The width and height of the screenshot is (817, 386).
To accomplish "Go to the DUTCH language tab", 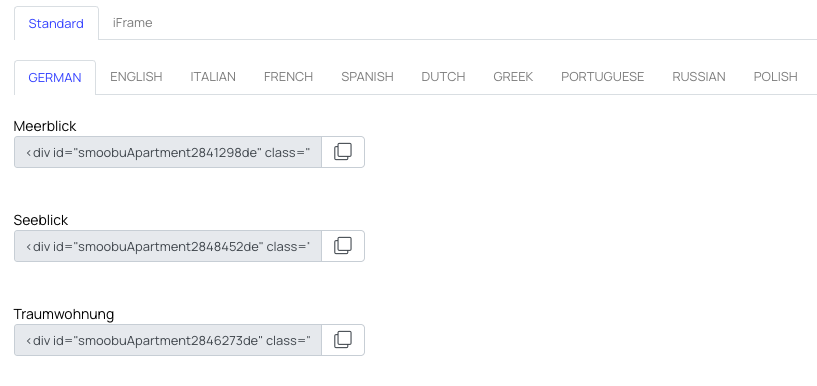I will [443, 77].
